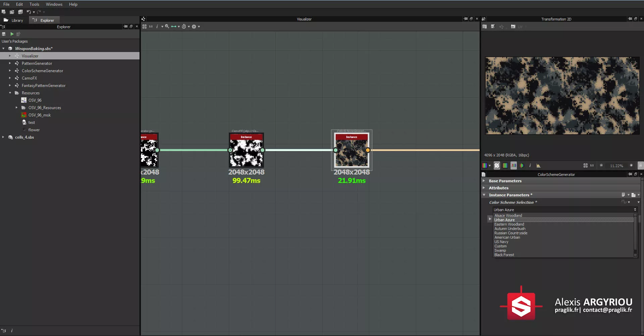The width and height of the screenshot is (644, 336).
Task: Click the color channel selector swatch
Action: click(x=485, y=165)
